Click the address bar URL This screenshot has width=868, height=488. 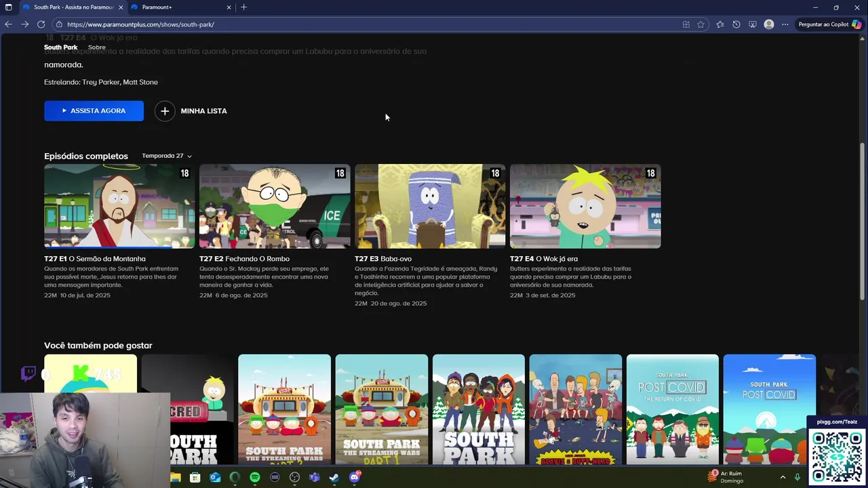pos(140,24)
